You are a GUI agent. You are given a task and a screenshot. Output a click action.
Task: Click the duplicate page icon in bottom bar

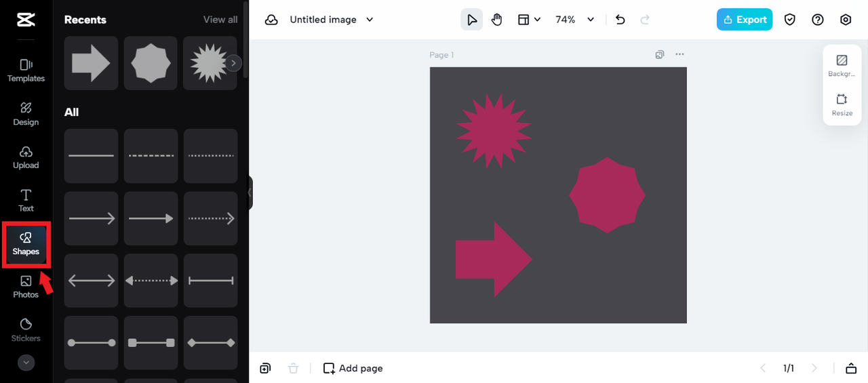click(x=265, y=368)
